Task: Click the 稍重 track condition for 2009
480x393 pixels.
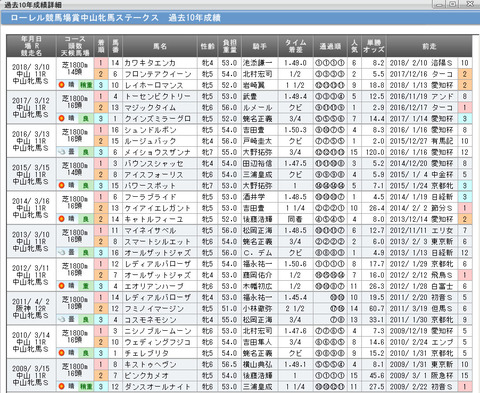Action: (x=86, y=387)
